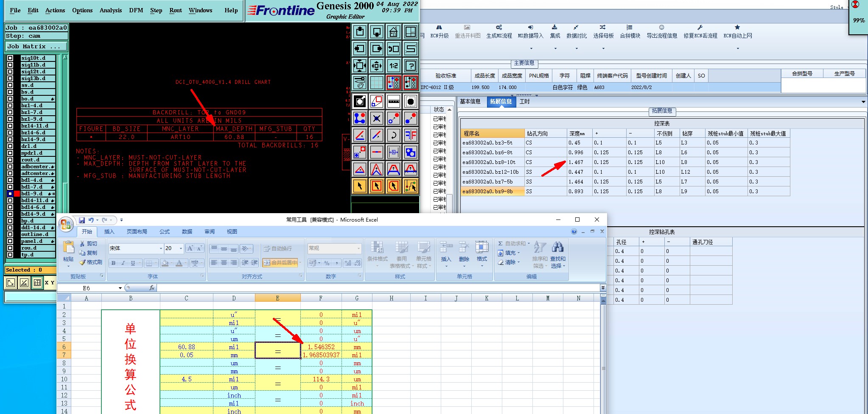This screenshot has width=868, height=414.
Task: Click the Underline icon in Excel
Action: [133, 263]
